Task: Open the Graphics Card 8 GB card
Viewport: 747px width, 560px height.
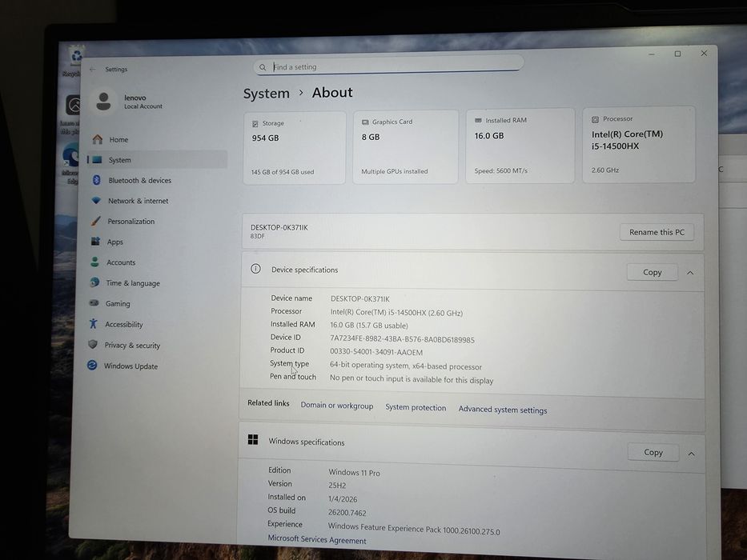Action: (x=405, y=146)
